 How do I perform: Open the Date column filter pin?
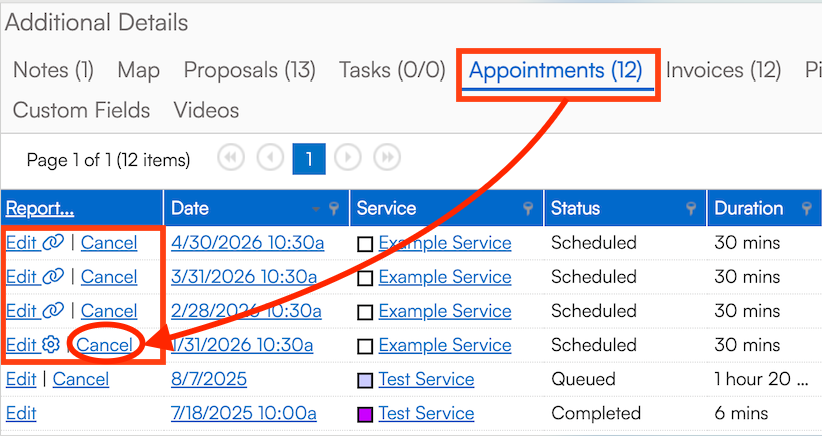334,209
